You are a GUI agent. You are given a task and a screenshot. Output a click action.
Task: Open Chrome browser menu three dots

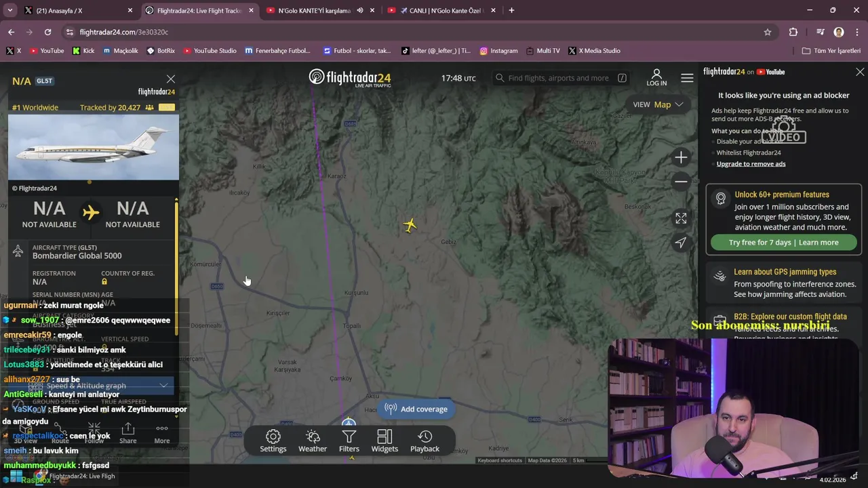857,32
